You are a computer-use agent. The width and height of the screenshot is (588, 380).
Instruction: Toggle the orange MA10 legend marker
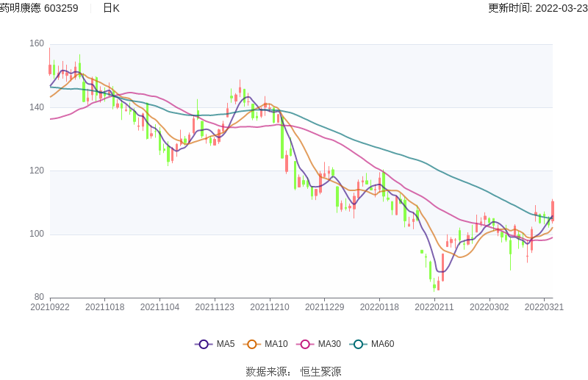[x=252, y=344]
